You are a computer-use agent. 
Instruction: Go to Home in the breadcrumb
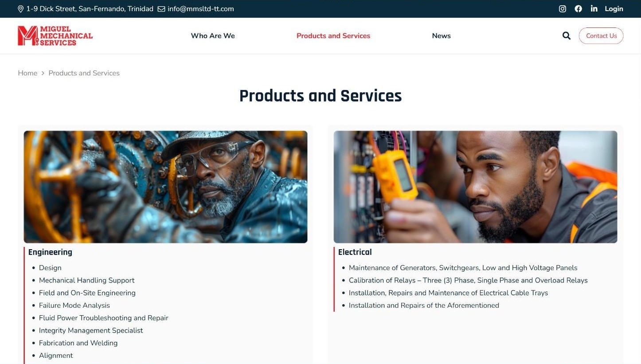click(x=27, y=73)
